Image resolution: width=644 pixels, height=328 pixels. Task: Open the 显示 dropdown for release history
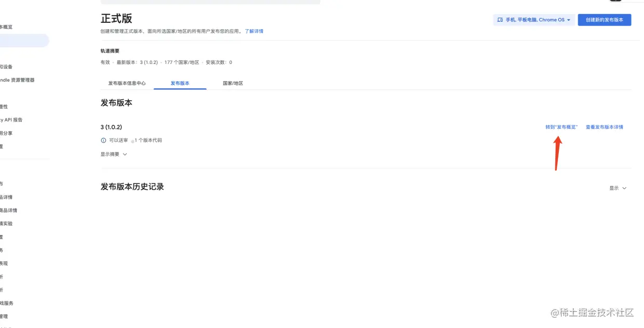[x=618, y=188]
